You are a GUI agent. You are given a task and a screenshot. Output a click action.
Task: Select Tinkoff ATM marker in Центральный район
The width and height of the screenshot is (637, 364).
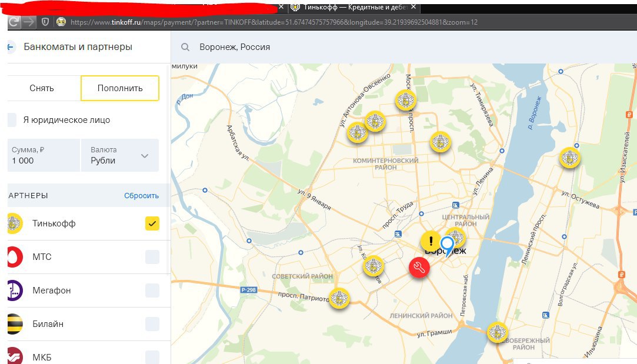456,236
